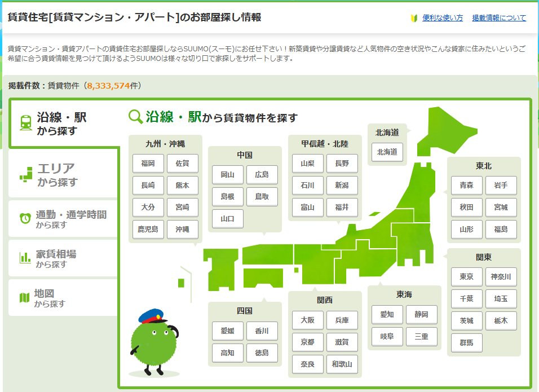The image size is (539, 392).
Task: Click the area blocks icon beside エリアから探す
Action: pyautogui.click(x=26, y=174)
